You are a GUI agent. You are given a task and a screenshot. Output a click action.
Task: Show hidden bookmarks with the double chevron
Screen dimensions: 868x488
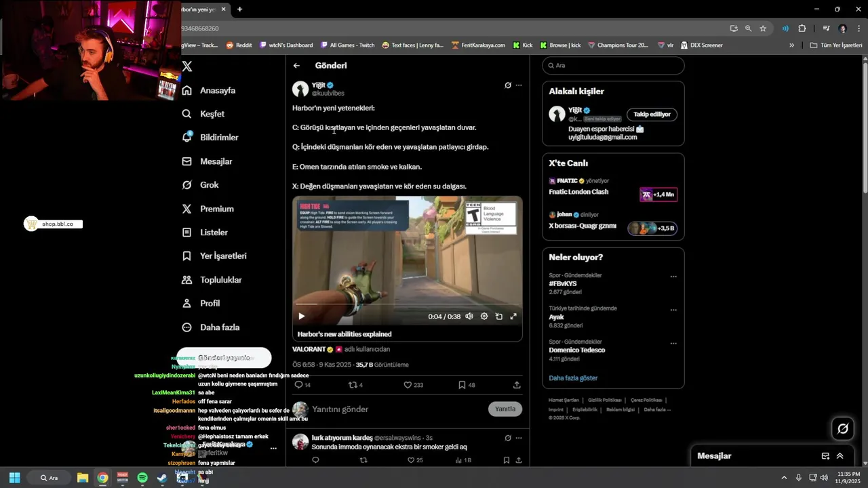pyautogui.click(x=791, y=45)
